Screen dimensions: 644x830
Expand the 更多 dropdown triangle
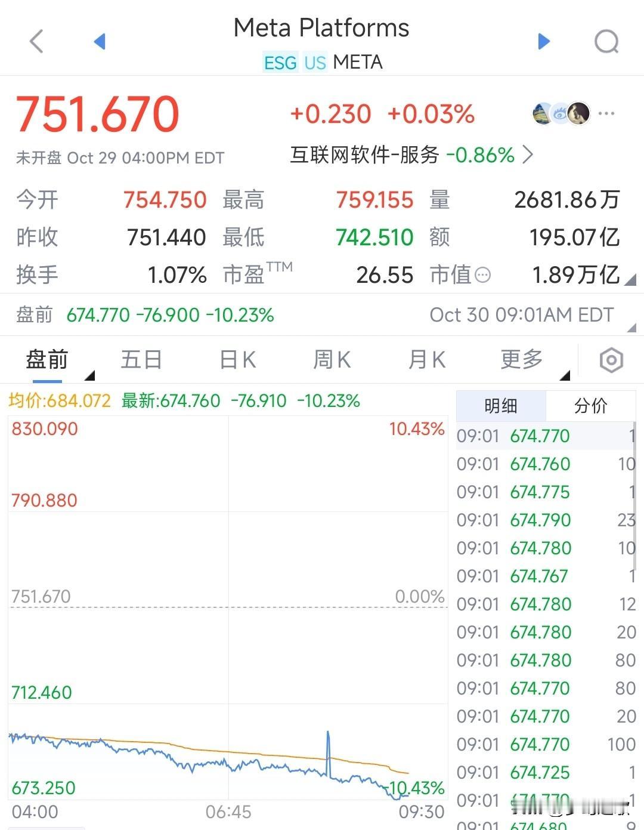coord(566,375)
